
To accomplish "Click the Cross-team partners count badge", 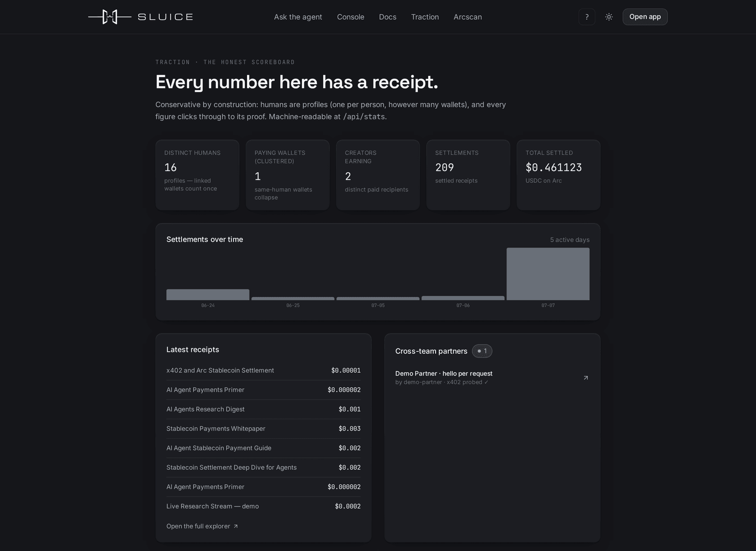I will 482,351.
